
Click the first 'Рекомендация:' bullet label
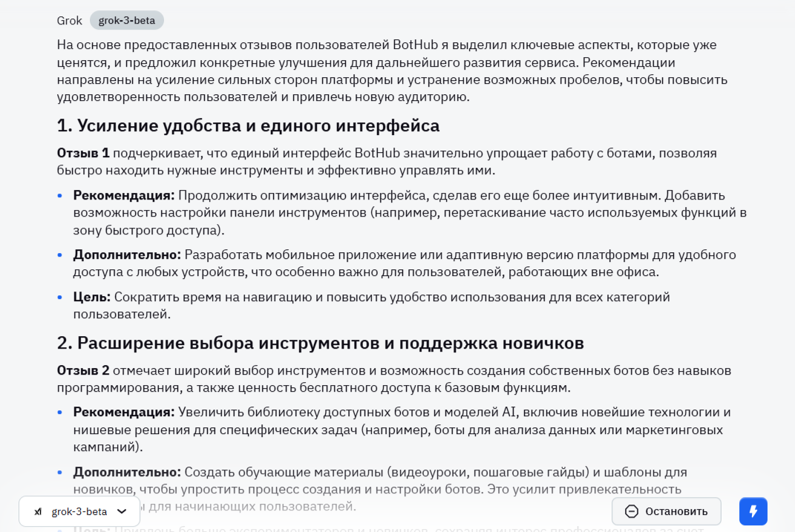point(124,195)
